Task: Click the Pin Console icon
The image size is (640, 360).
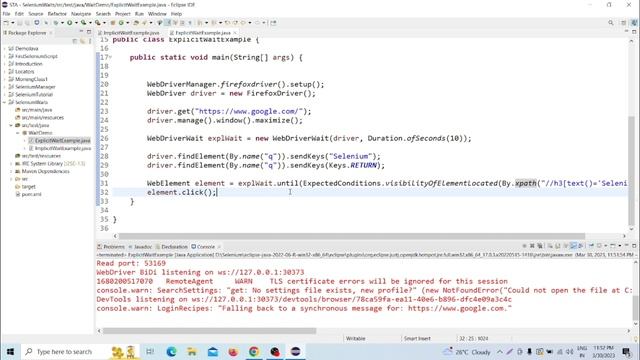Action: click(x=591, y=246)
